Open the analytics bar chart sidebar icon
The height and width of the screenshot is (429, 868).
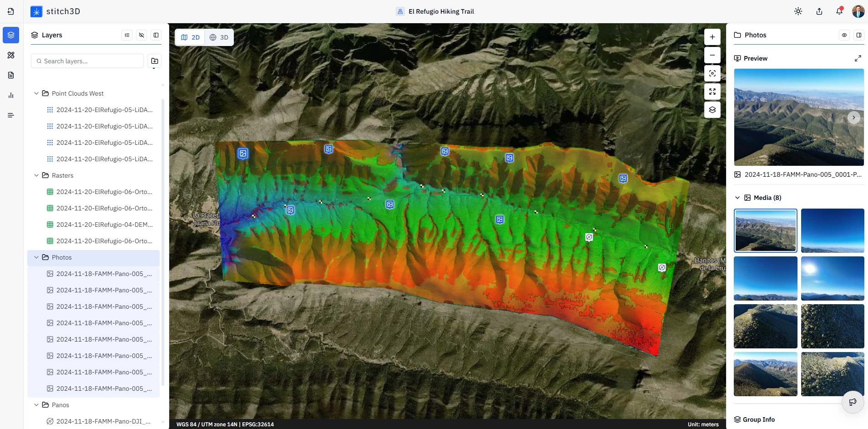coord(11,95)
